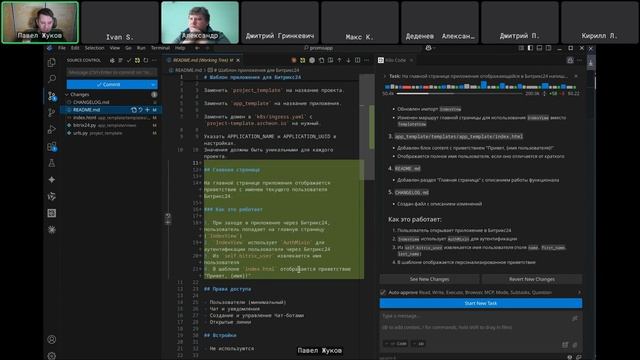Click Ivan S. participant tile
Screen dimensions: 640x360
pos(120,22)
